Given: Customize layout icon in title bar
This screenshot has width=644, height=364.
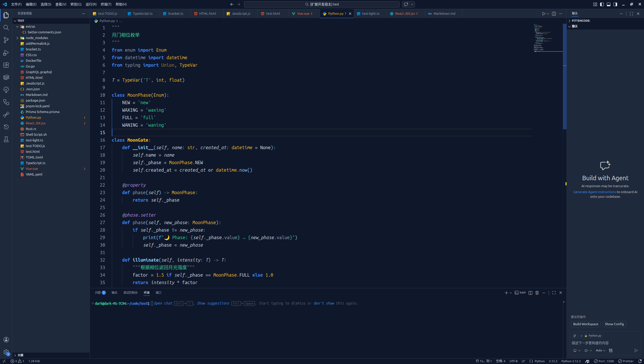Looking at the screenshot, I should pos(595,4).
